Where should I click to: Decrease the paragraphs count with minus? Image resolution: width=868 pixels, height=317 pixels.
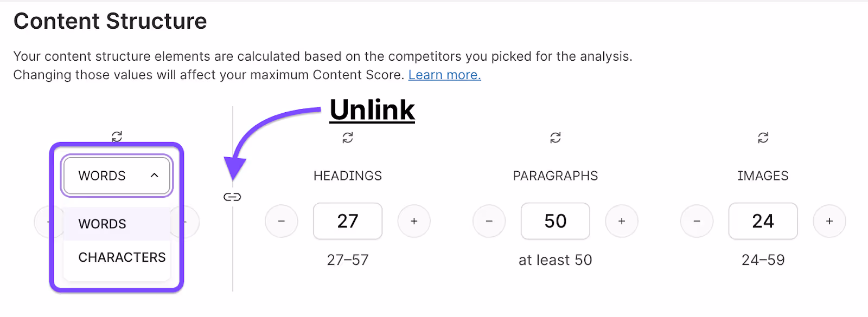click(x=489, y=221)
